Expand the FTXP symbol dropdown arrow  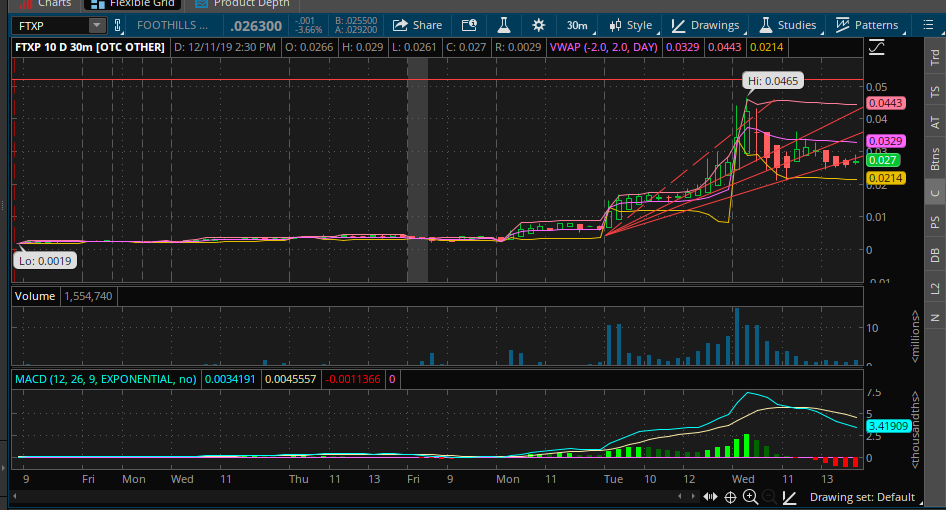[96, 25]
